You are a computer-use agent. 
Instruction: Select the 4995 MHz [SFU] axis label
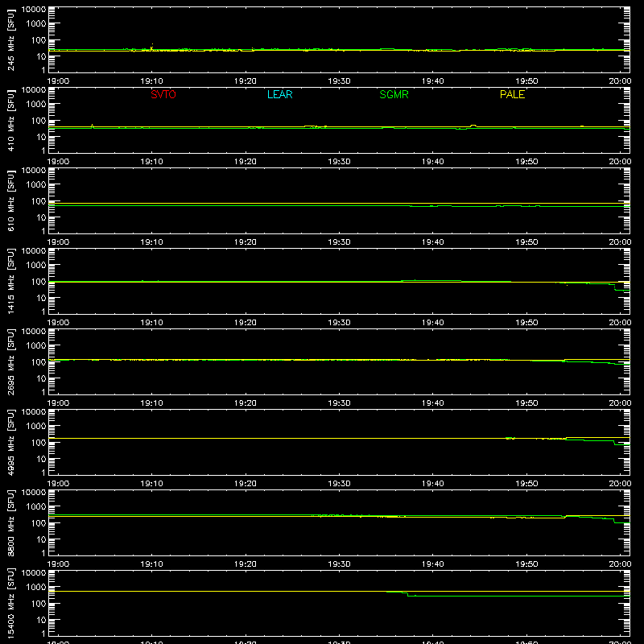[x=11, y=442]
